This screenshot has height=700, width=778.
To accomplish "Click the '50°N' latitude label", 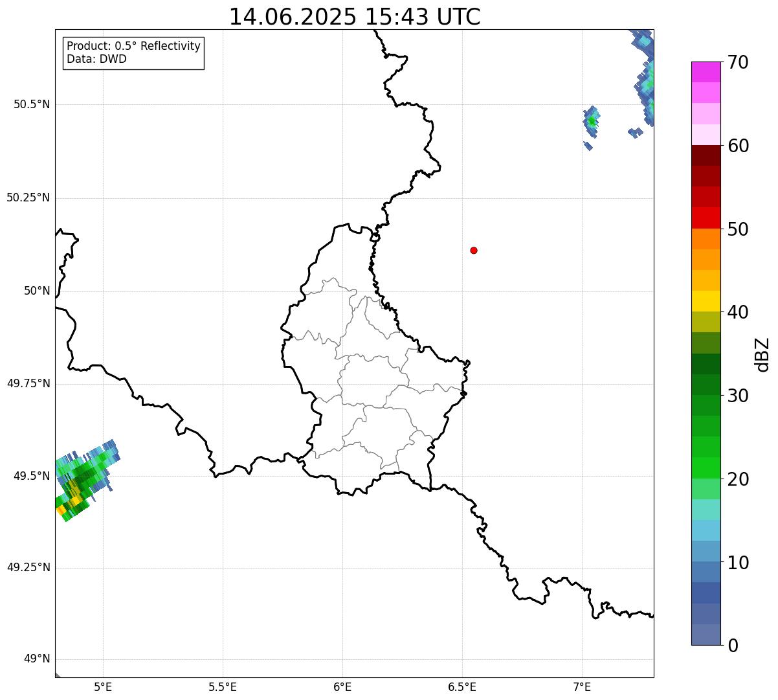I will point(37,291).
